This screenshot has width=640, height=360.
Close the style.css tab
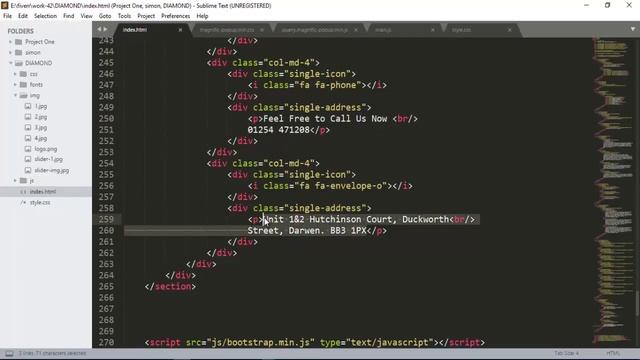coord(509,30)
